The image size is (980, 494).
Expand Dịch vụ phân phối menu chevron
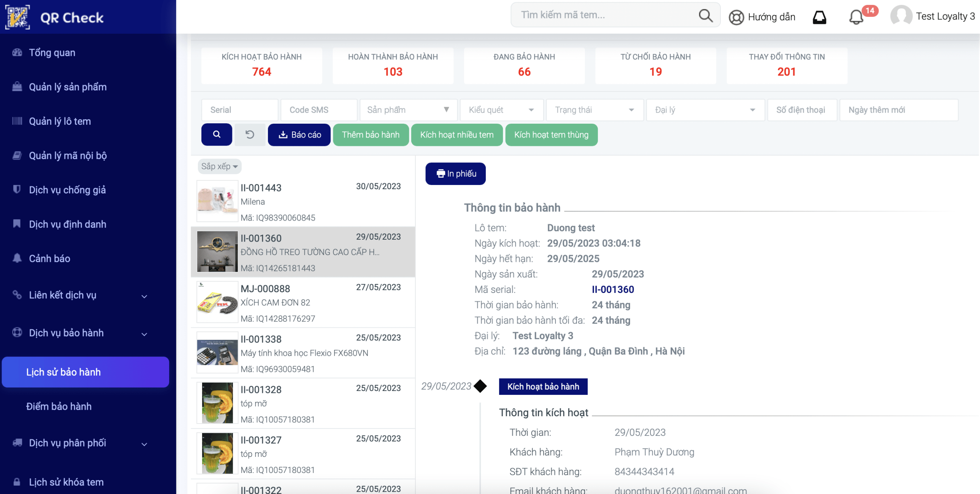point(144,444)
